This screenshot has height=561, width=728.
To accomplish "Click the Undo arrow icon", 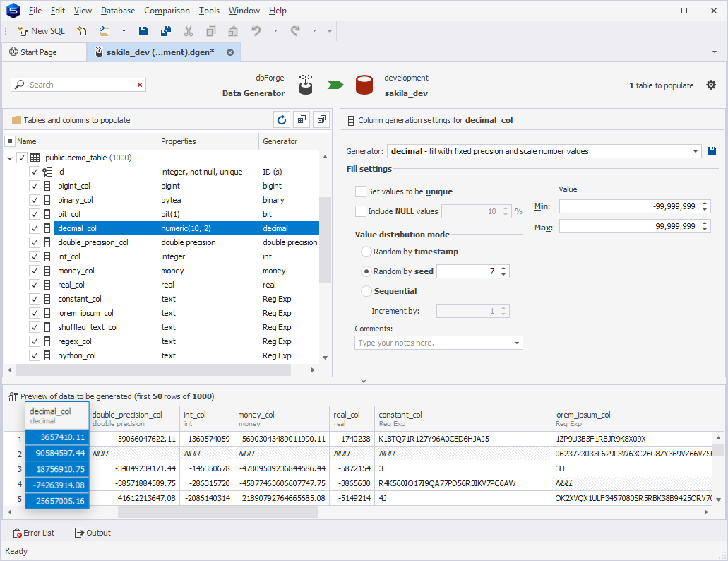I will pos(256,31).
